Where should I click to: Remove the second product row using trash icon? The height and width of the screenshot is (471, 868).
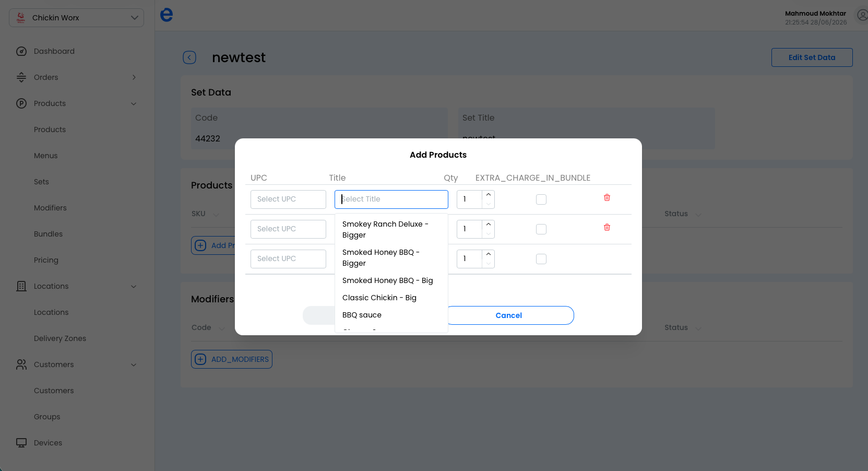point(607,227)
